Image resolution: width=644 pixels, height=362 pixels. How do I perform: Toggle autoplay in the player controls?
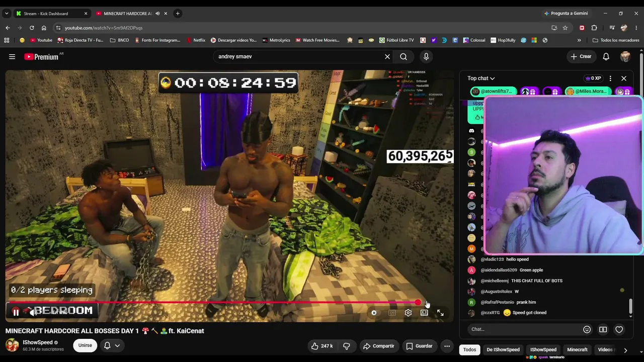tap(374, 313)
